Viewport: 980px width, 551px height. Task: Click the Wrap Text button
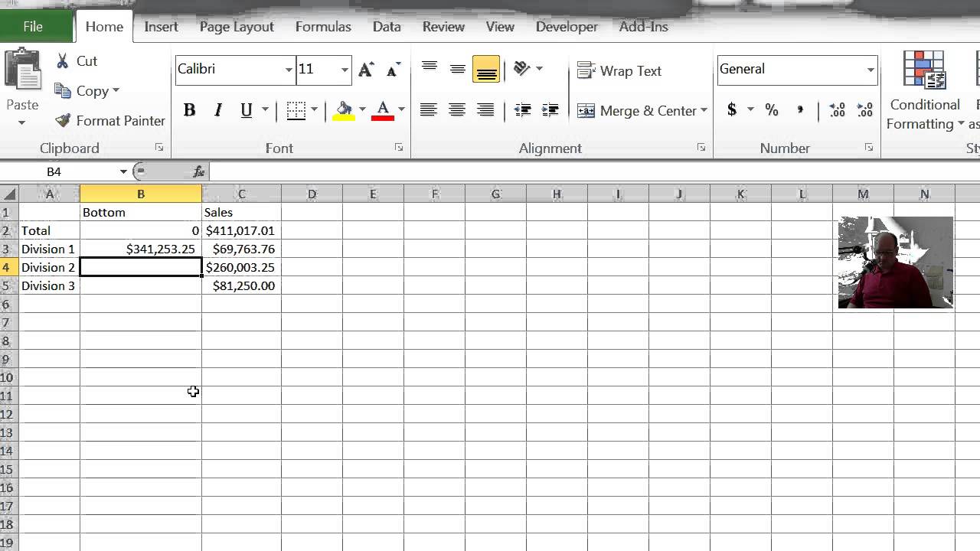tap(619, 70)
